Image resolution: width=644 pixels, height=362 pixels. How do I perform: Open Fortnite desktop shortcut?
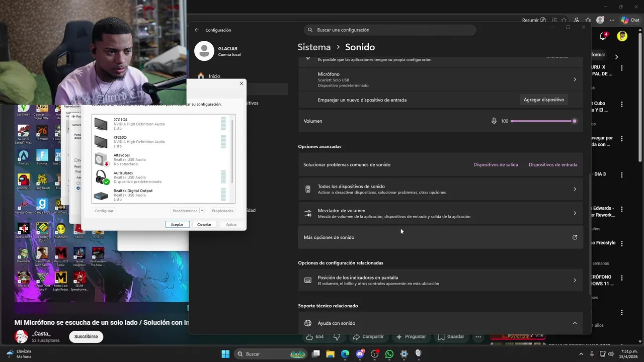(x=42, y=156)
